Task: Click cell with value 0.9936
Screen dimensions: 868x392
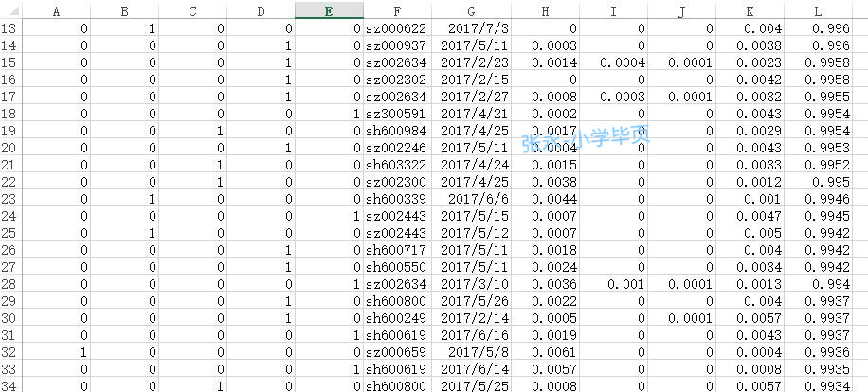Action: [818, 352]
